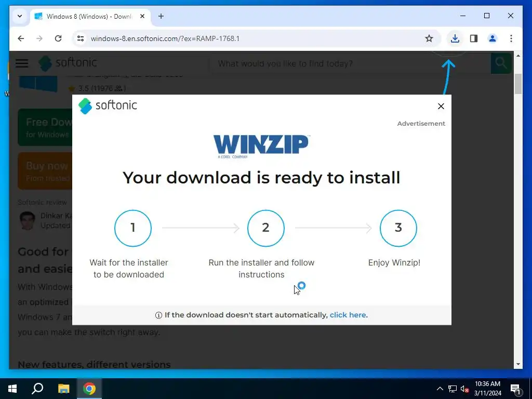Click scrollbar down arrow
This screenshot has height=399, width=532.
point(518,364)
